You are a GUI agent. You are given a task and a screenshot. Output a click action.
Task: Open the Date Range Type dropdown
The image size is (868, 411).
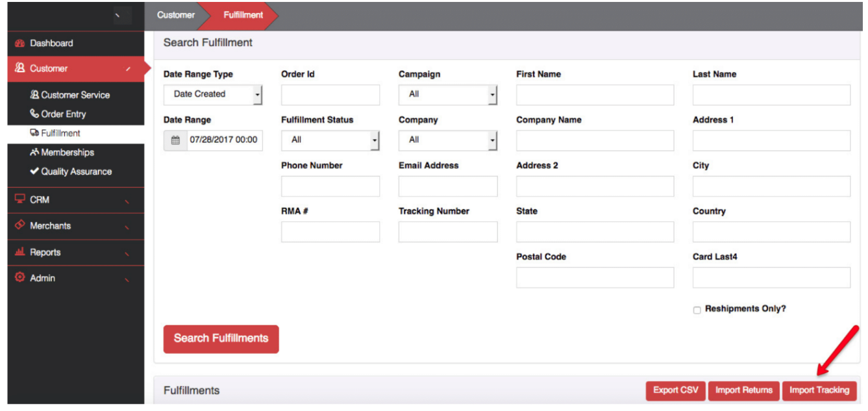pos(212,95)
